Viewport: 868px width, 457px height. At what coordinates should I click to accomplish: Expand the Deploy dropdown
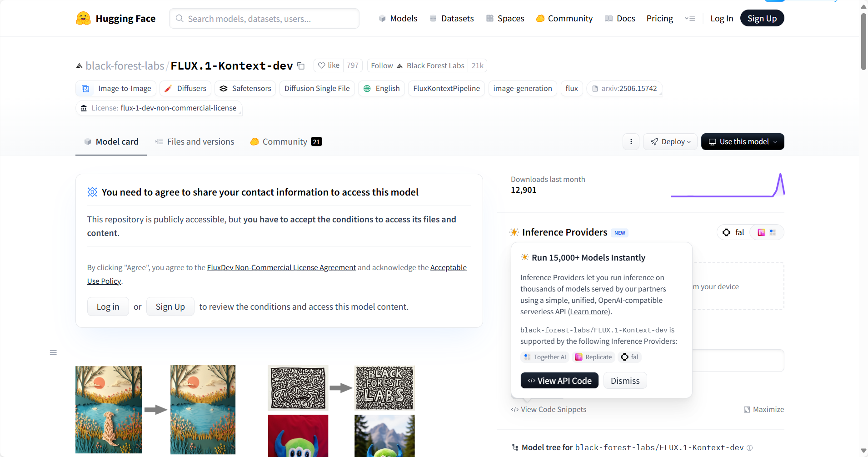tap(670, 142)
